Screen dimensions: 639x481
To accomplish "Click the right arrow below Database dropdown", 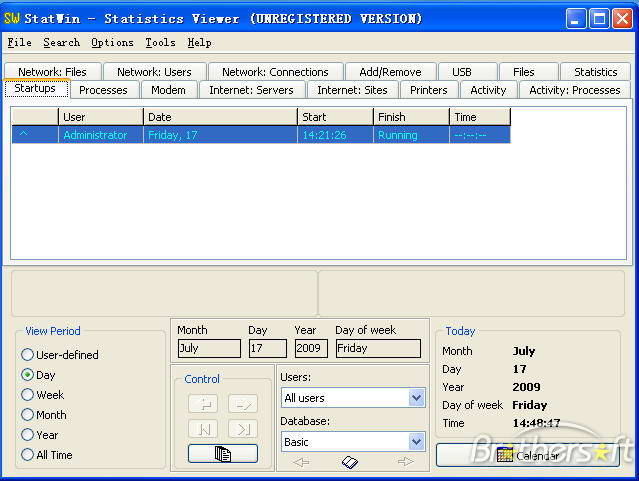I will point(405,462).
